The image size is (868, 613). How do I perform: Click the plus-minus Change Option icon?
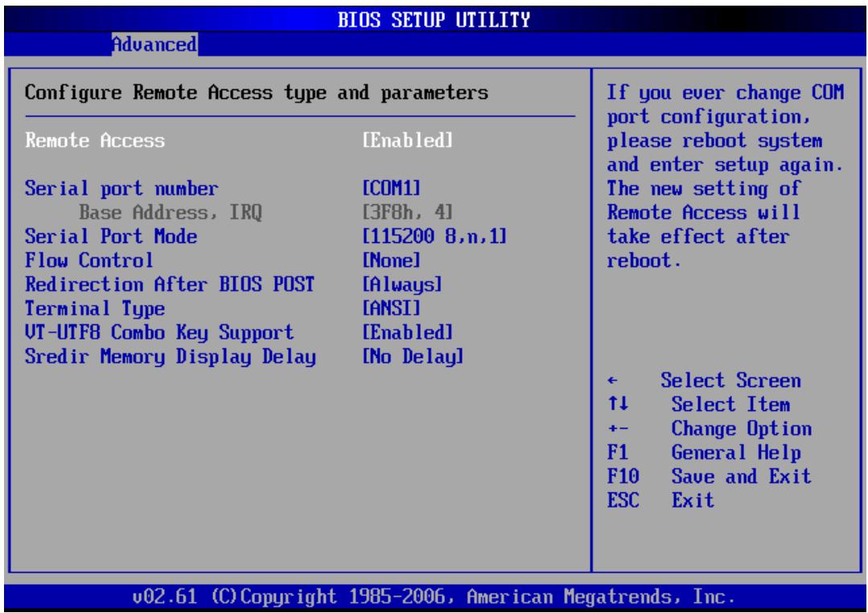coord(618,429)
